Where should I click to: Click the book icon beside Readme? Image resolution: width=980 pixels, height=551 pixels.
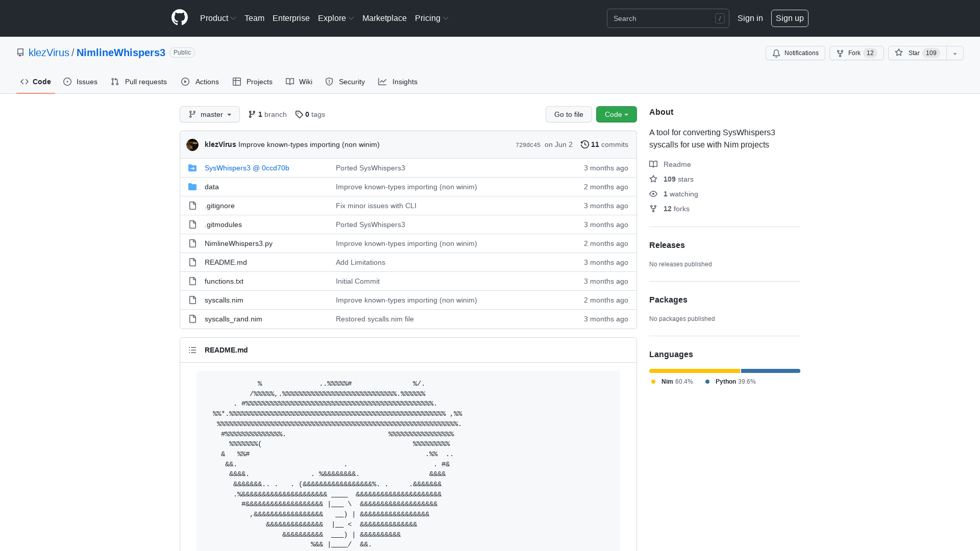[x=653, y=164]
